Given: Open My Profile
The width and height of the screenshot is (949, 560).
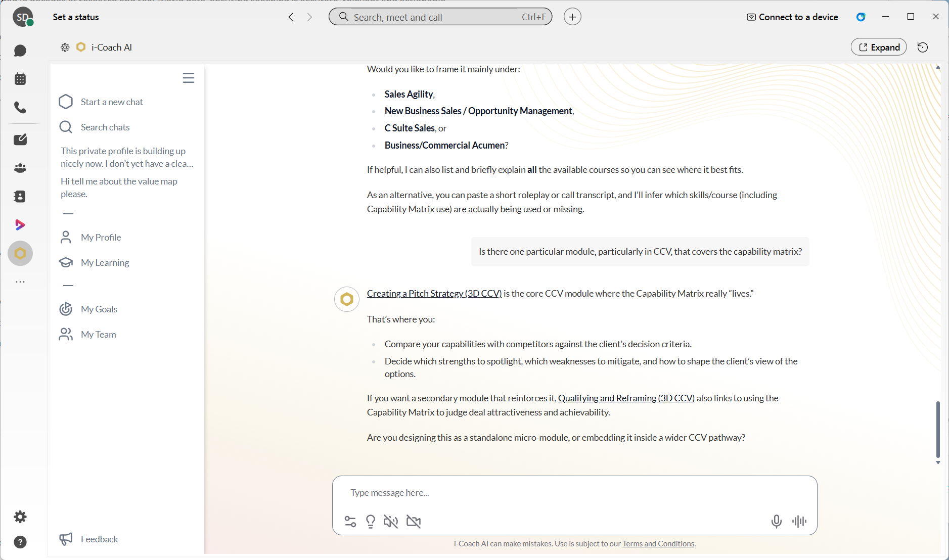Looking at the screenshot, I should [x=91, y=238].
